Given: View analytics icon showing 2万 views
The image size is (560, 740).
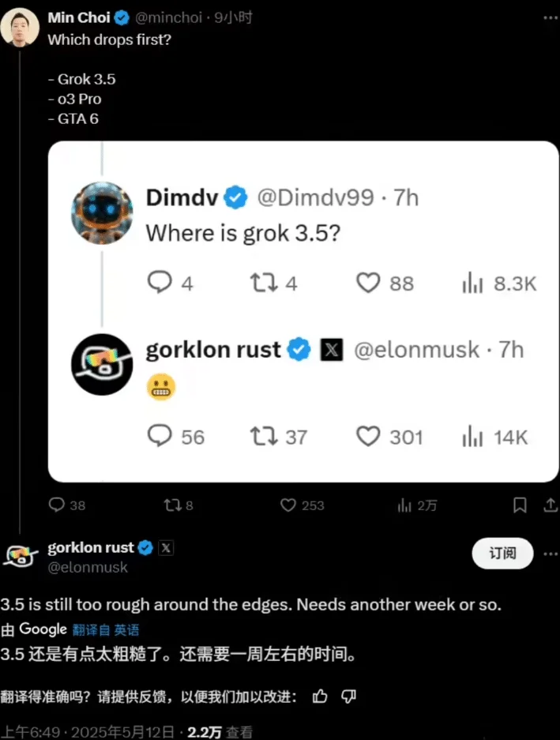Looking at the screenshot, I should click(x=404, y=505).
